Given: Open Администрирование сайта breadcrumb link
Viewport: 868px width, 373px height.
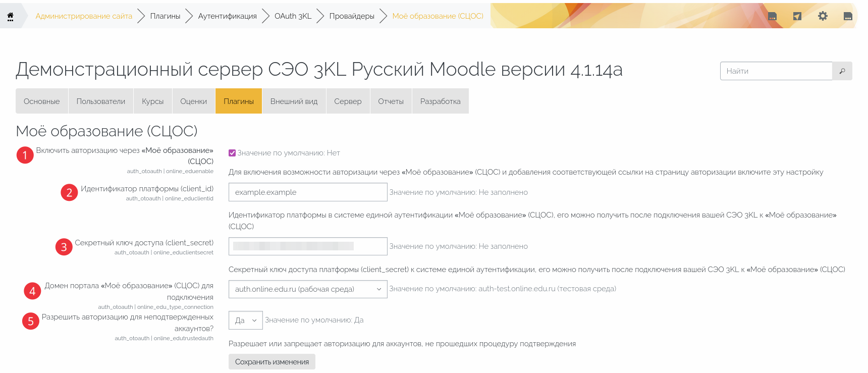Looking at the screenshot, I should point(84,16).
